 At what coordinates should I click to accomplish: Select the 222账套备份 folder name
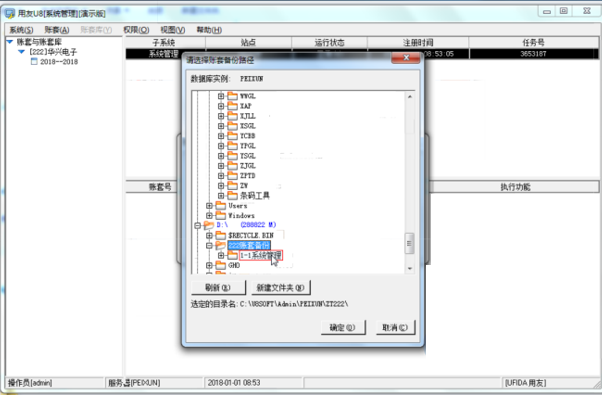point(249,245)
